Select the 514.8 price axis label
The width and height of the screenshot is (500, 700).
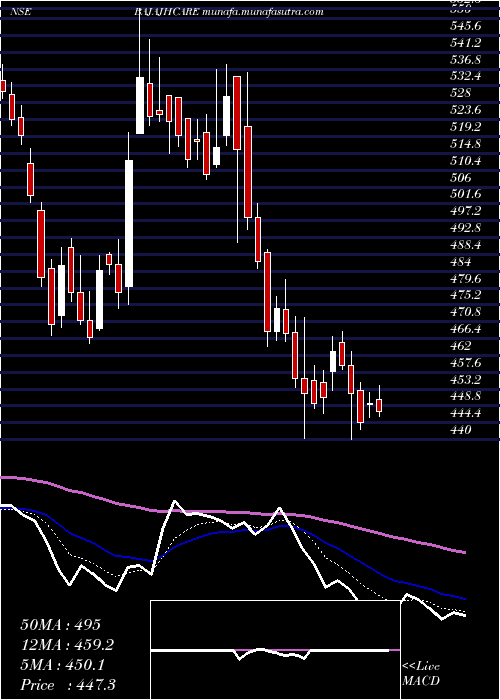pos(465,144)
